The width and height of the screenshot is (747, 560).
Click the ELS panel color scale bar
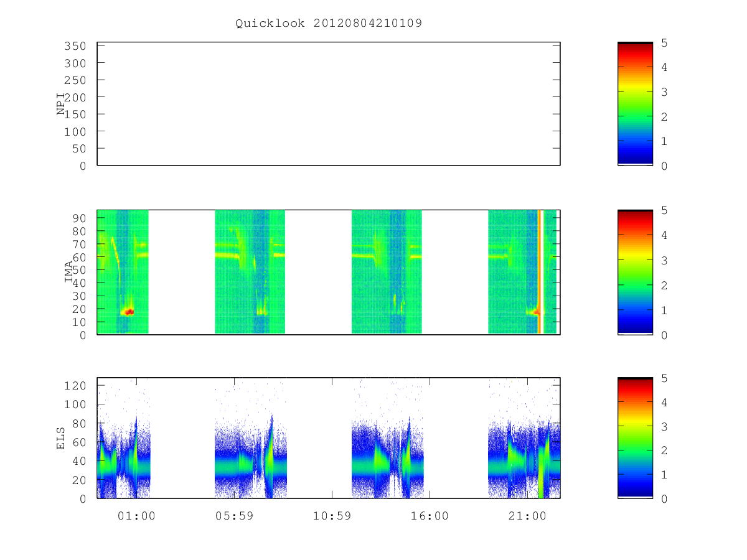click(635, 438)
